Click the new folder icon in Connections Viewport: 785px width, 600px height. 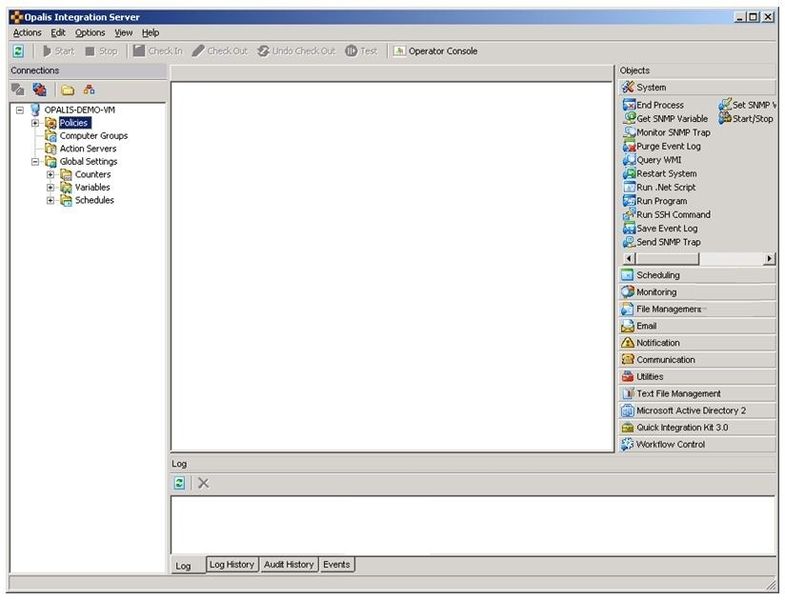point(68,90)
